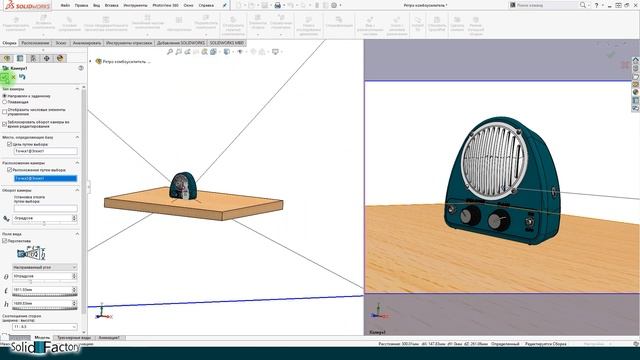
Task: Expand the assembly tree in the viewport
Action: tap(91, 61)
